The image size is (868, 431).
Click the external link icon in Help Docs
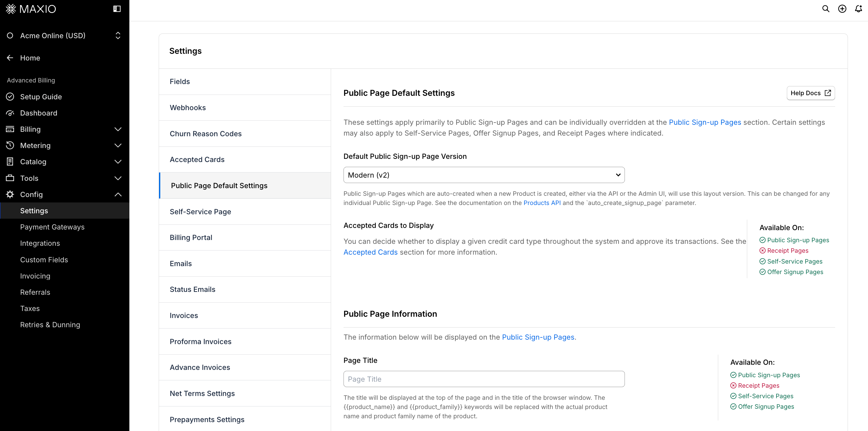(828, 93)
